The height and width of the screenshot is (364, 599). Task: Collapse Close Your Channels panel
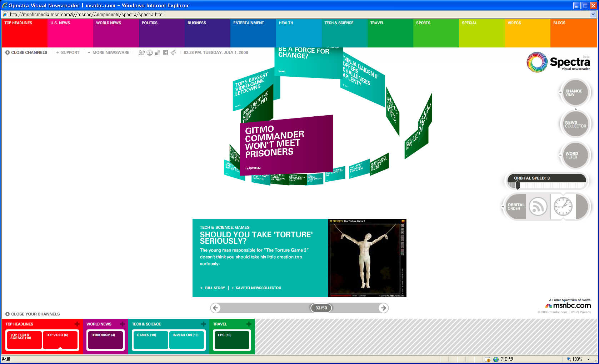33,314
